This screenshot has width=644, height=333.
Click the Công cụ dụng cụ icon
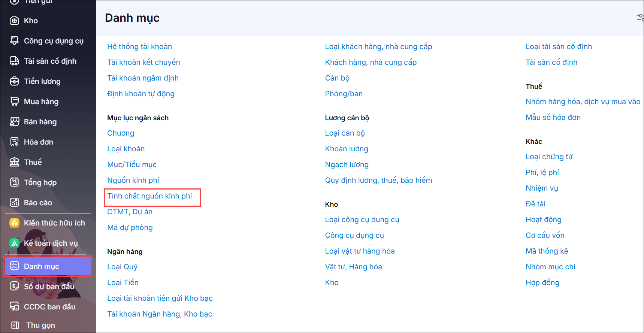click(x=14, y=41)
